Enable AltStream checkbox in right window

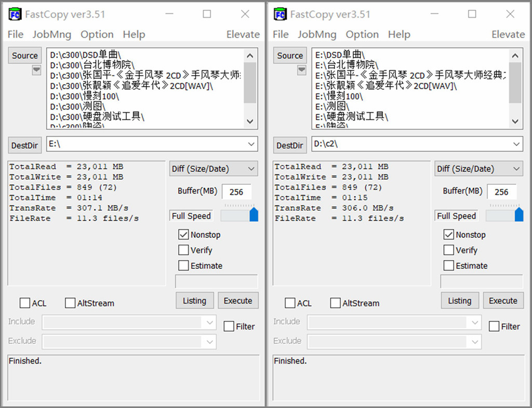[336, 303]
